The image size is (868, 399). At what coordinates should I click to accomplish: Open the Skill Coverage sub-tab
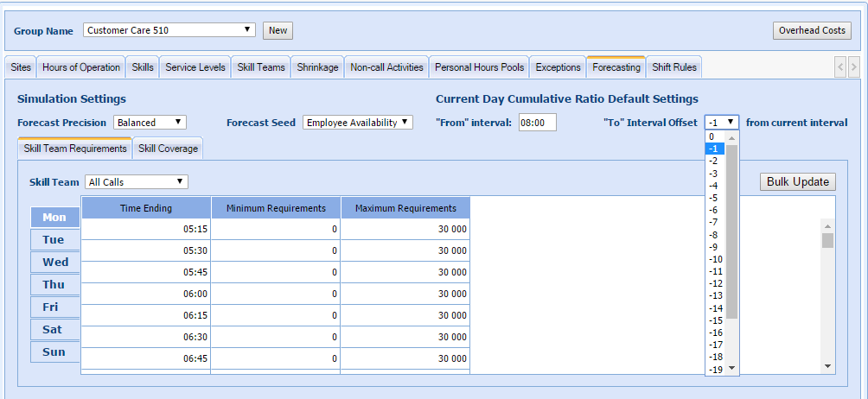coord(168,149)
